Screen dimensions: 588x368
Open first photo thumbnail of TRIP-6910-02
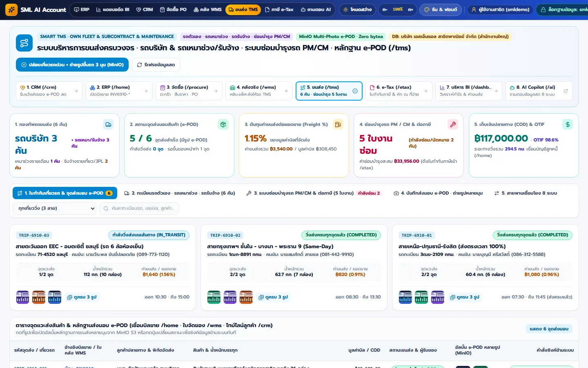pos(214,297)
